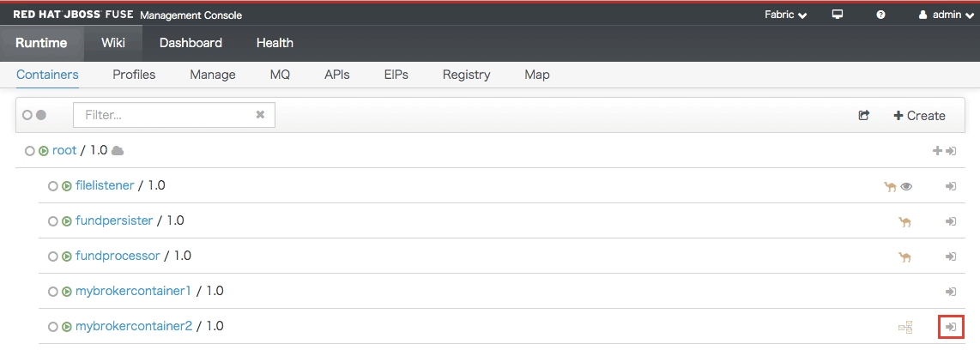Open the mybrokercontainer1 link
Viewport: 980px width, 350px height.
coord(133,291)
